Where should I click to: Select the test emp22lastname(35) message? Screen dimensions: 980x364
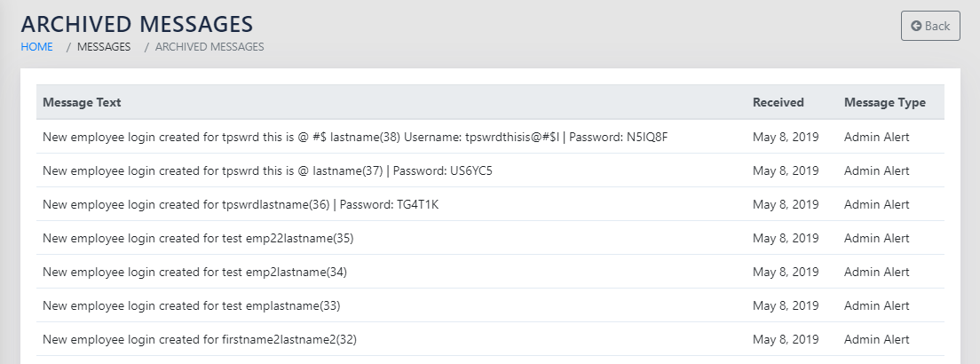[198, 238]
